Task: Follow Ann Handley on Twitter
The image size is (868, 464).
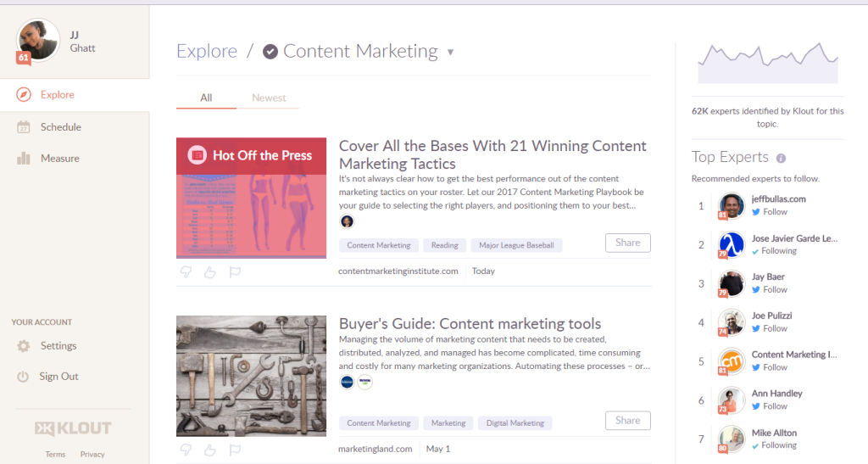Action: point(770,405)
